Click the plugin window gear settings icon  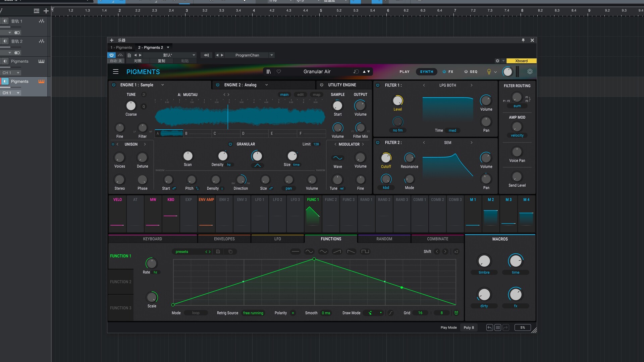point(497,61)
